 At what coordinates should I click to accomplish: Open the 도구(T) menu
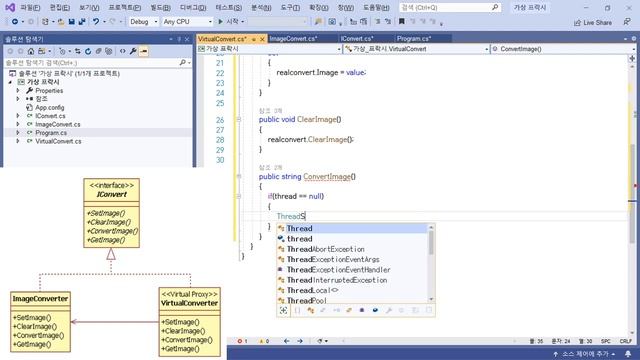pos(290,8)
